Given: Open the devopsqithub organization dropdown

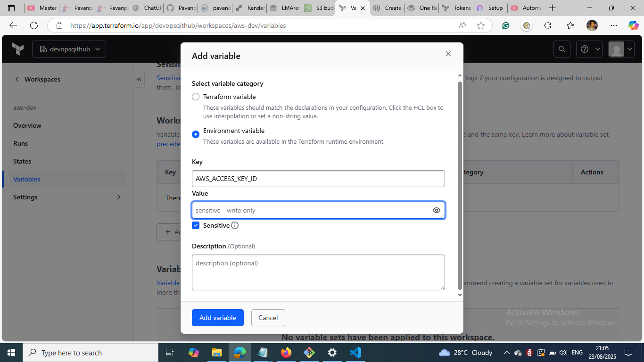Looking at the screenshot, I should click(69, 49).
